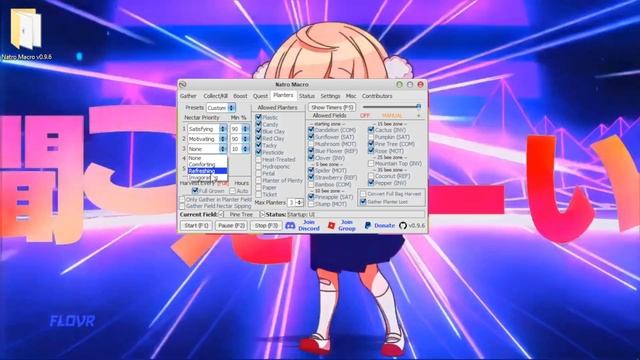
Task: Toggle the Pesticide planter checkbox
Action: [x=258, y=152]
